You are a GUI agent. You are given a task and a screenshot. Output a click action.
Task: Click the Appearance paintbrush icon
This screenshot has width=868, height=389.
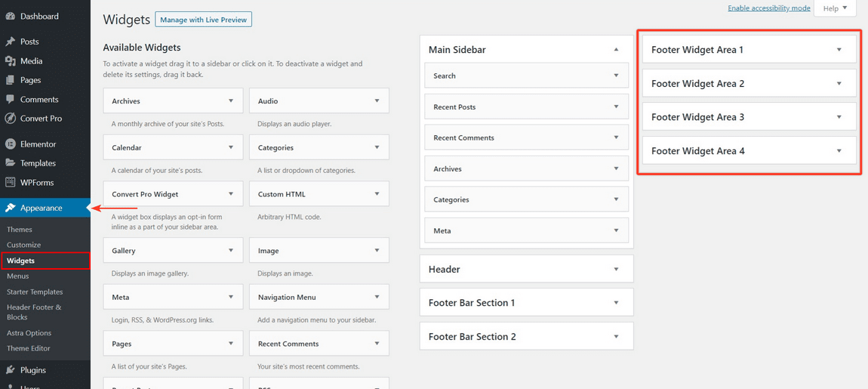(x=10, y=208)
